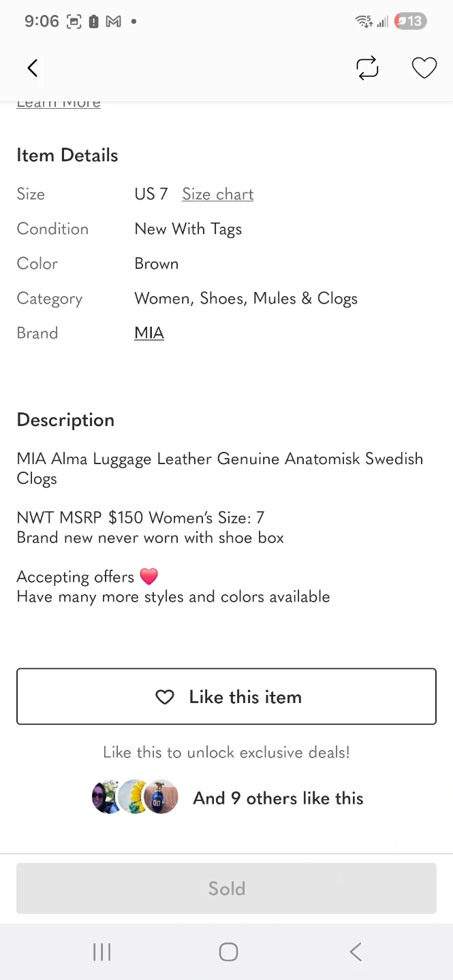Image resolution: width=453 pixels, height=980 pixels.
Task: Tap the disabled Sold button
Action: [226, 888]
